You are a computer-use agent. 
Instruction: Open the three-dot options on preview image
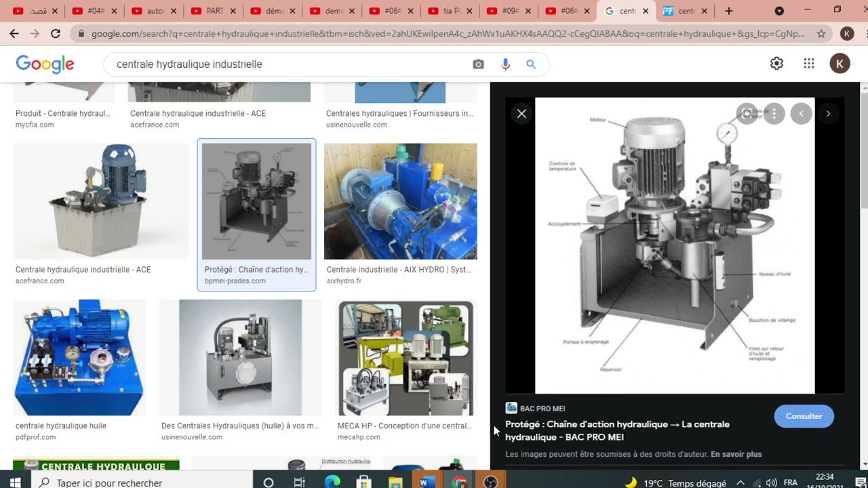click(x=774, y=114)
